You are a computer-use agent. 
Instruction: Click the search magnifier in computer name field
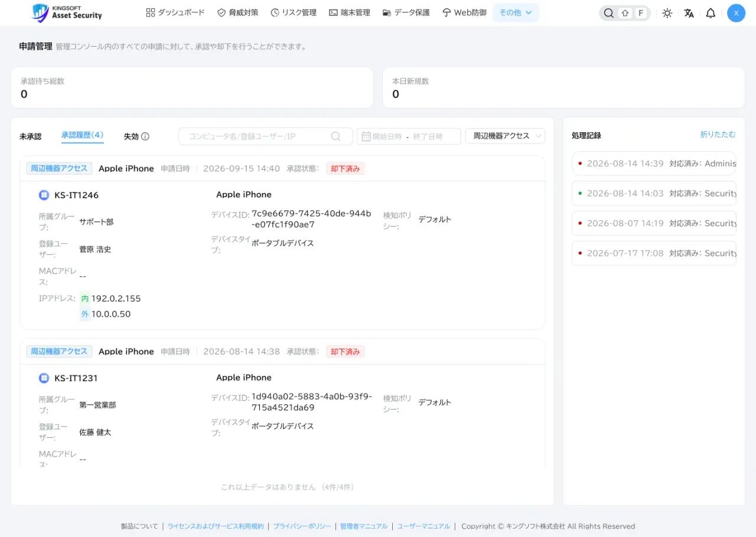(335, 136)
